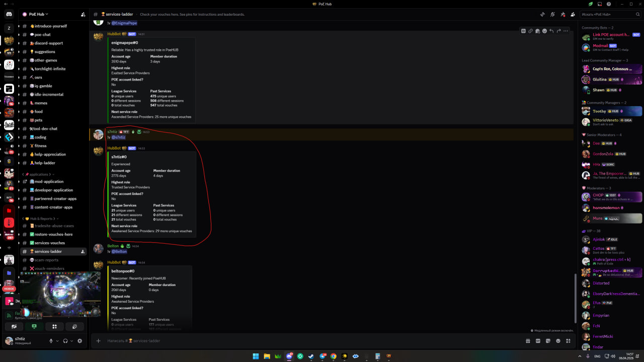Open activities button in voice panel
Image resolution: width=644 pixels, height=362 pixels.
pos(54,326)
